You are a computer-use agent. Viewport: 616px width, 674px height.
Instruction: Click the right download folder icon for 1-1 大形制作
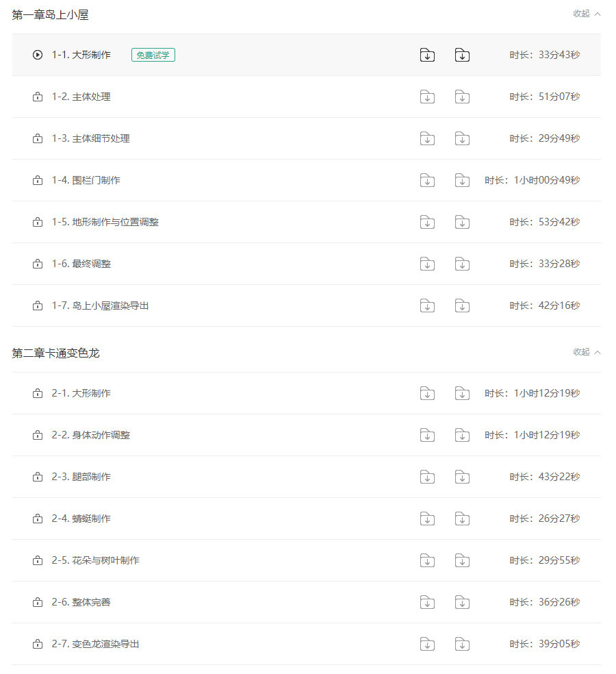coord(462,55)
